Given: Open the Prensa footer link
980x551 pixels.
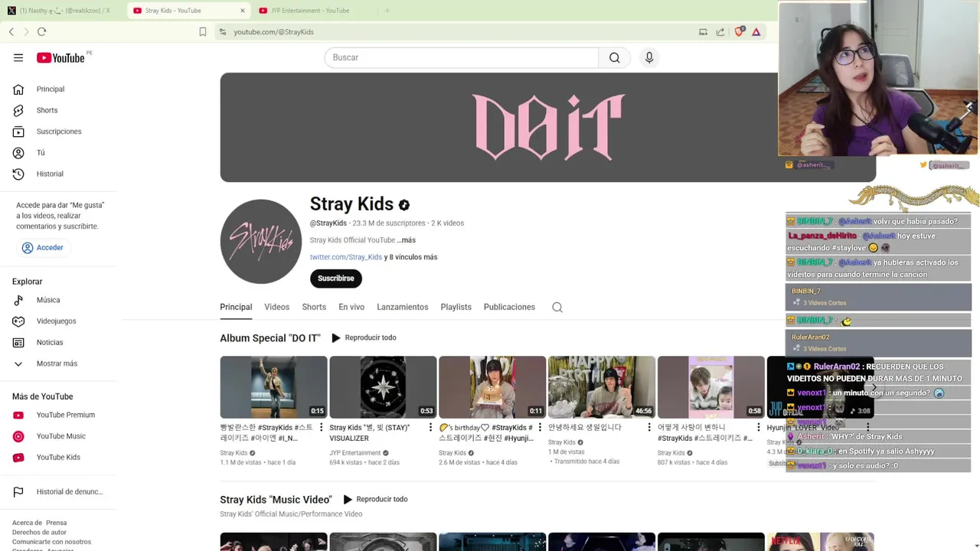Looking at the screenshot, I should click(x=57, y=523).
